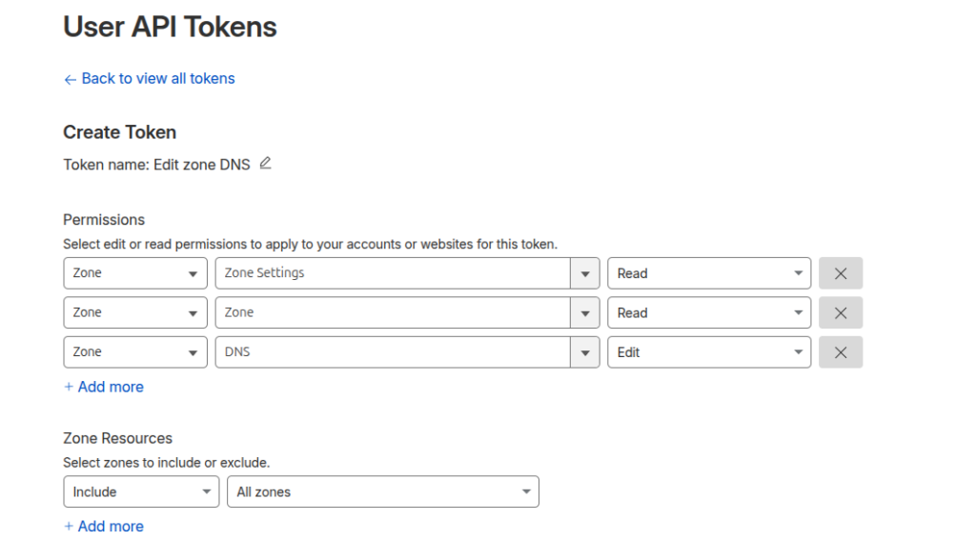Remove the Zone Settings permission row
The height and width of the screenshot is (560, 976).
840,273
